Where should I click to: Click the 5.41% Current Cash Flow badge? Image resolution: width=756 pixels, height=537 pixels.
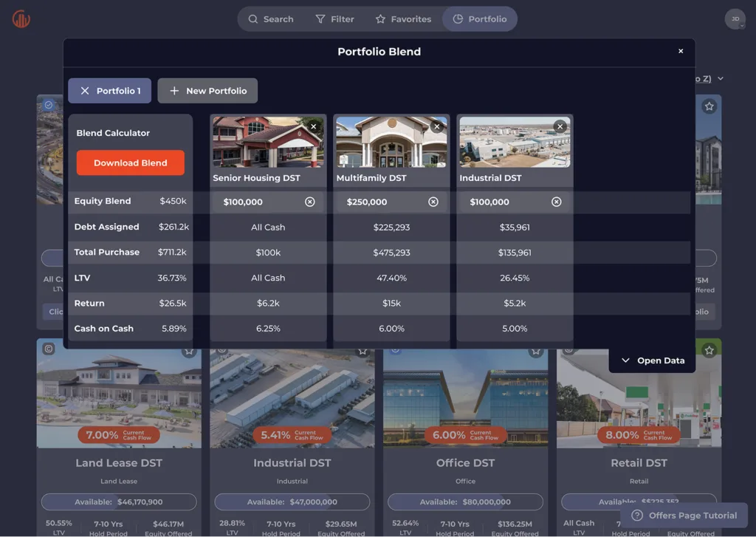[292, 435]
